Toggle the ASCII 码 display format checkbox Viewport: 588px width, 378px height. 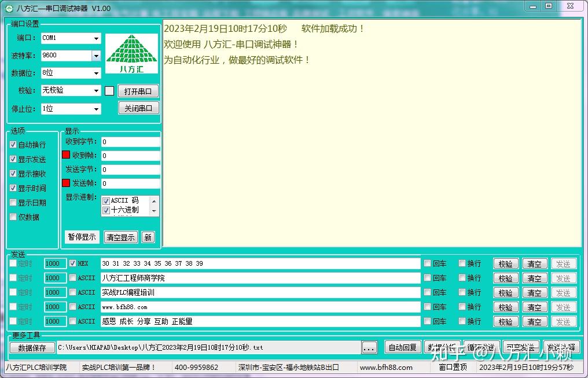106,201
